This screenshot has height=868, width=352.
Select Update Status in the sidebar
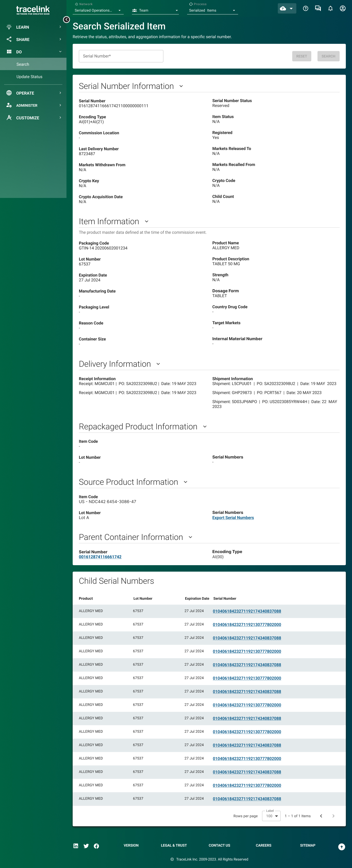tap(33, 77)
